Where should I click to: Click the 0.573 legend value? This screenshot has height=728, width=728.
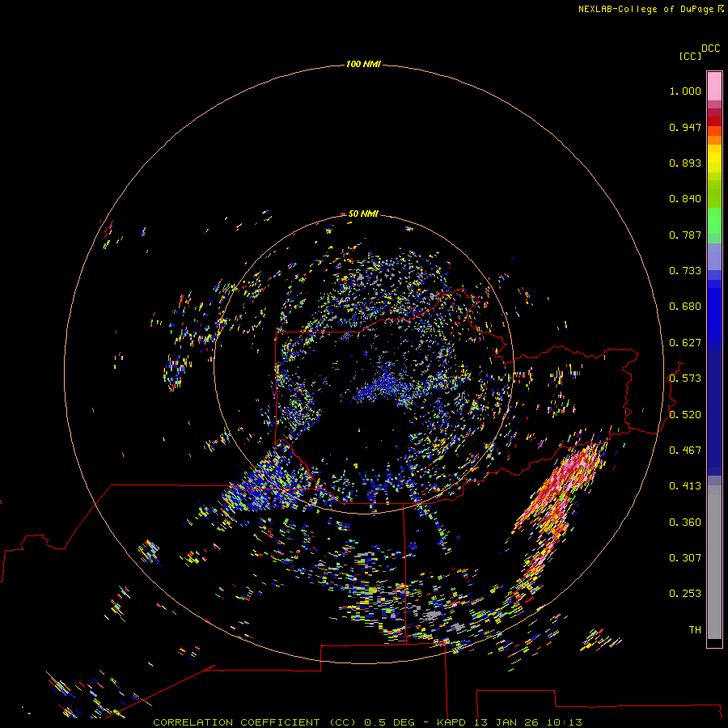[685, 379]
